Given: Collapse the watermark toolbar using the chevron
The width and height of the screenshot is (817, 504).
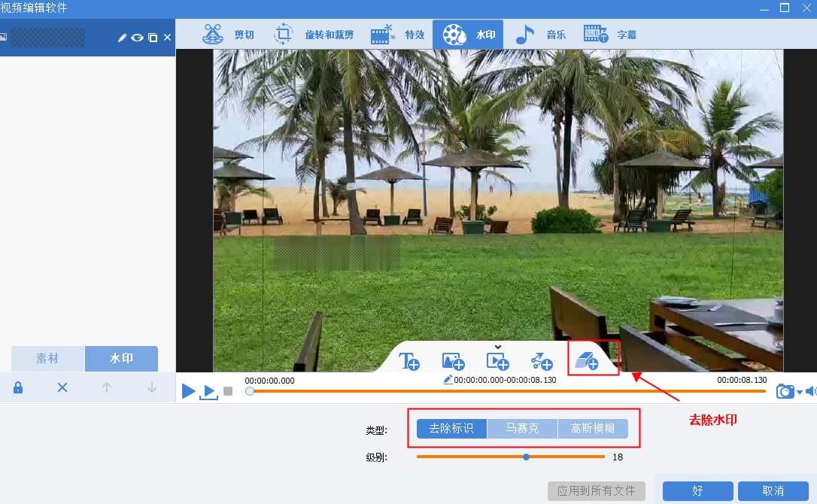Looking at the screenshot, I should tap(497, 347).
